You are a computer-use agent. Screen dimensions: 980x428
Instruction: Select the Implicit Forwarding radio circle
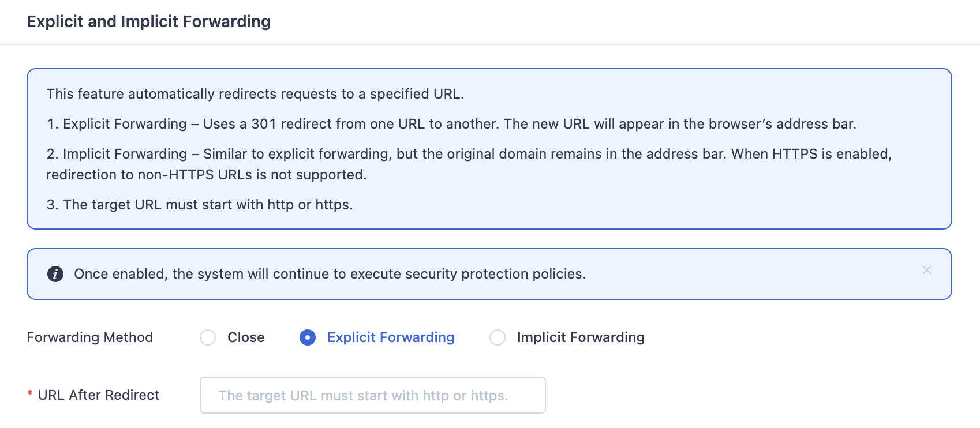pos(498,337)
